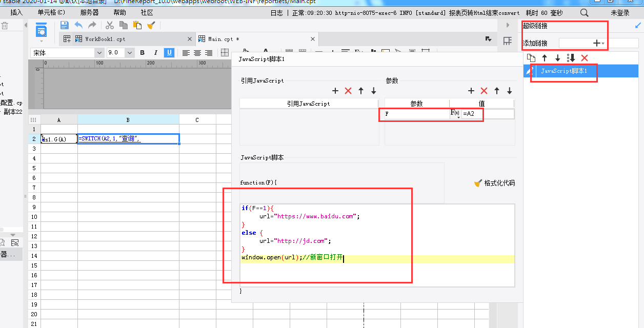Image resolution: width=644 pixels, height=328 pixels.
Task: Click the Save icon in the toolbar
Action: click(65, 25)
